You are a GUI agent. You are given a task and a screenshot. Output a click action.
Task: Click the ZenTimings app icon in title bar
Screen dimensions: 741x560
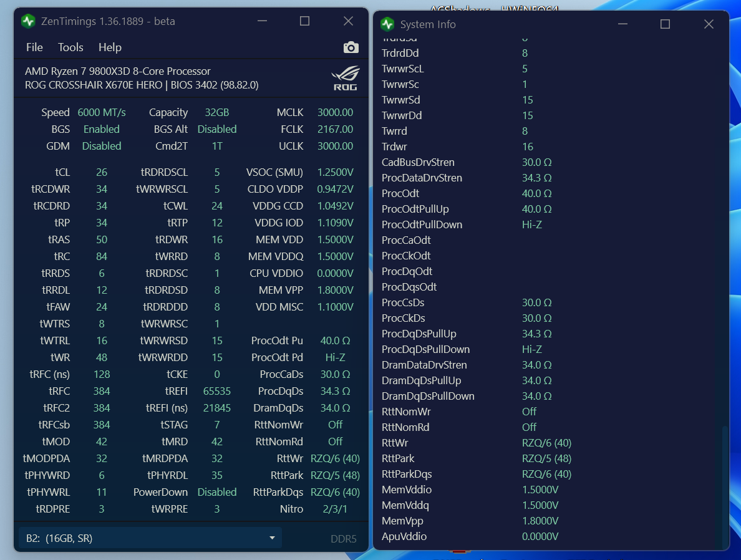pyautogui.click(x=28, y=21)
